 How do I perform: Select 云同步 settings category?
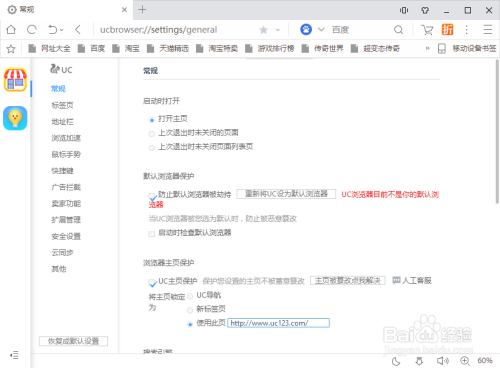(x=62, y=253)
